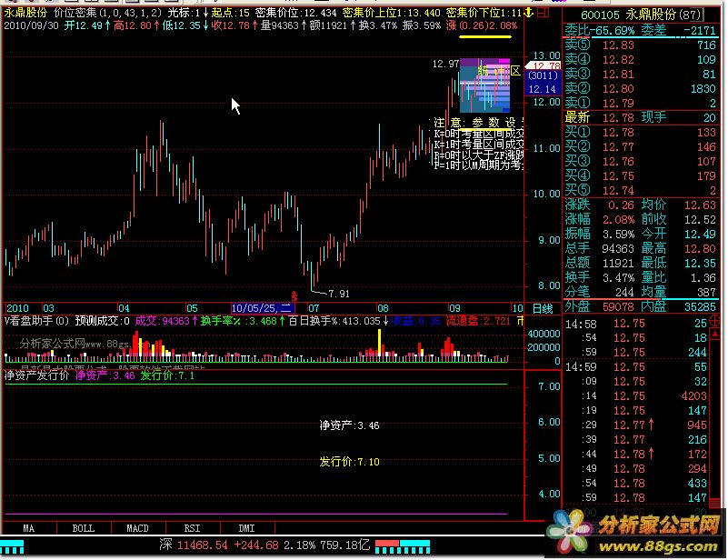This screenshot has width=728, height=560.
Task: Select the 卖④ ask row at 12.82
Action: point(640,59)
